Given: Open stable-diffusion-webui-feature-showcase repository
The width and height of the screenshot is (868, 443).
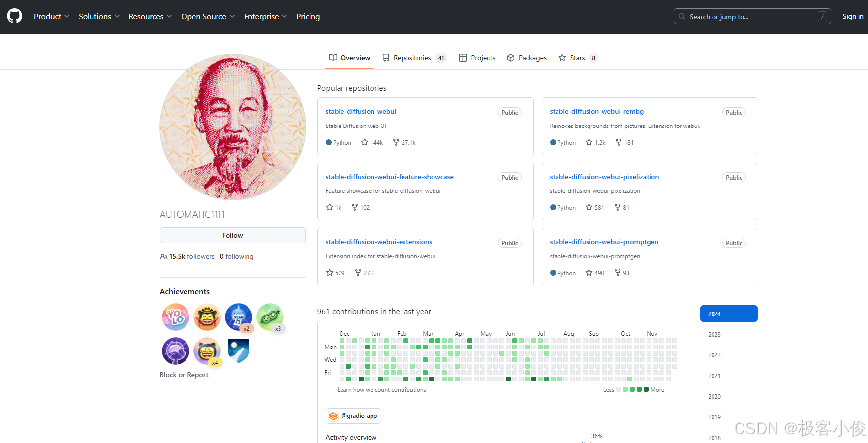Looking at the screenshot, I should pyautogui.click(x=389, y=177).
